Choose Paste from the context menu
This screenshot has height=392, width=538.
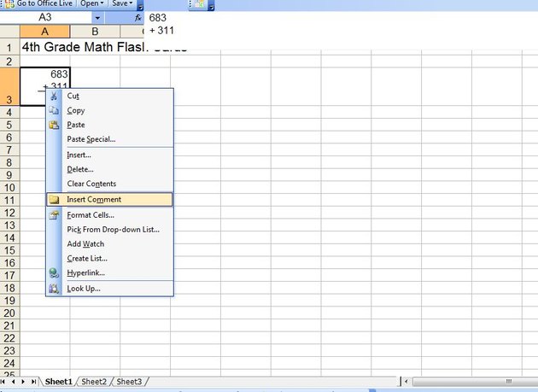coord(109,125)
